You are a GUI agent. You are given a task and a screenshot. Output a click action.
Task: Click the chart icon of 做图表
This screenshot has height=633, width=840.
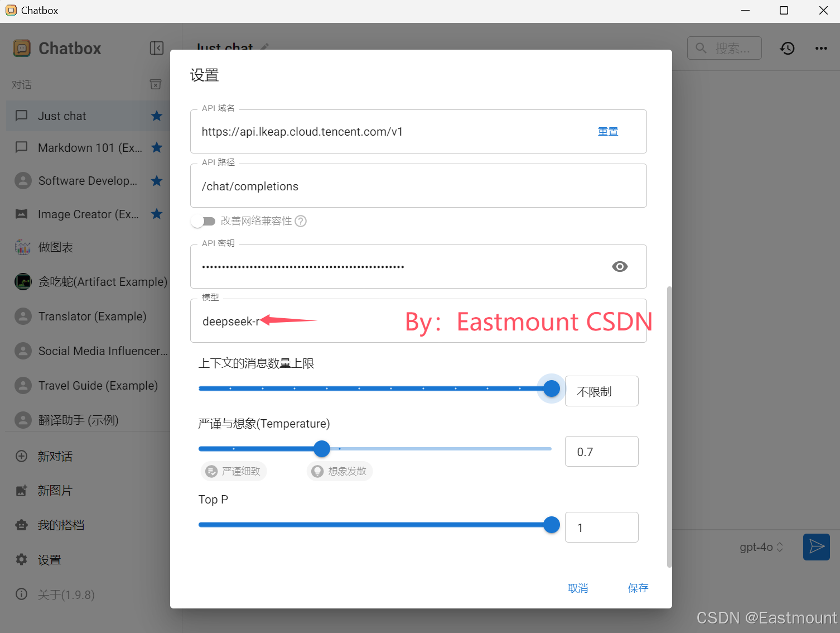pyautogui.click(x=23, y=247)
